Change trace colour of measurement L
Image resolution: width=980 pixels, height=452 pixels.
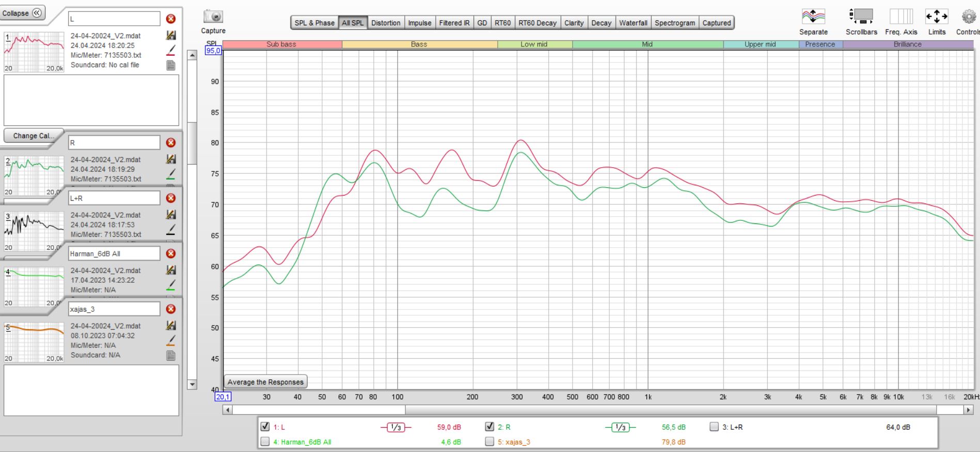171,50
